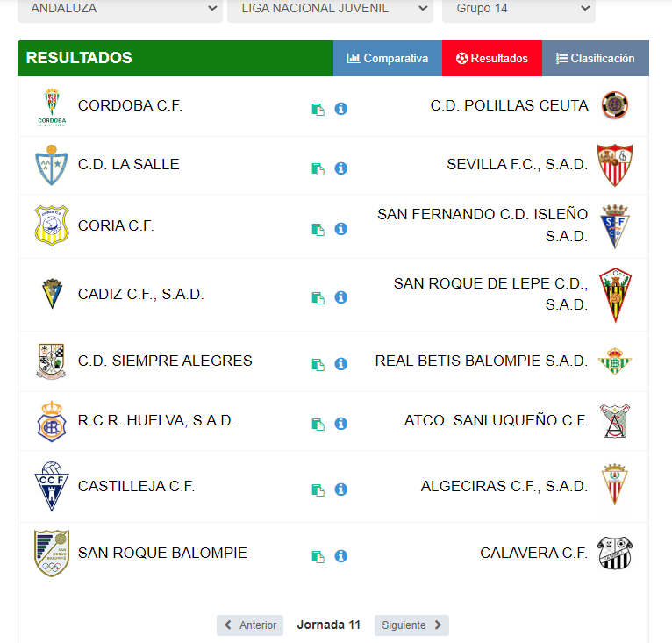Open match report icon for Cordoba C.F.

coord(318,110)
